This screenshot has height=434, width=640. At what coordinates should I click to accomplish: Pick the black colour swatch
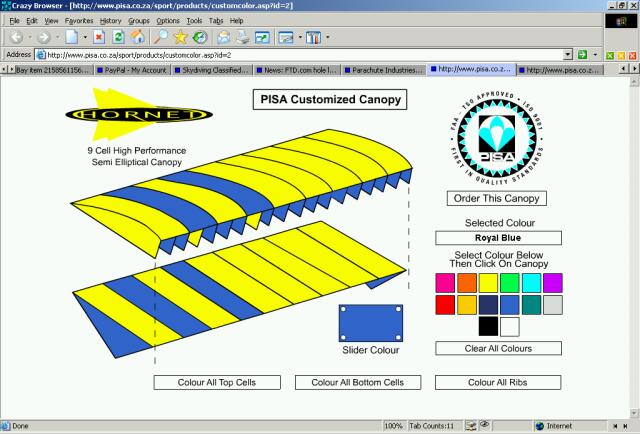point(488,325)
